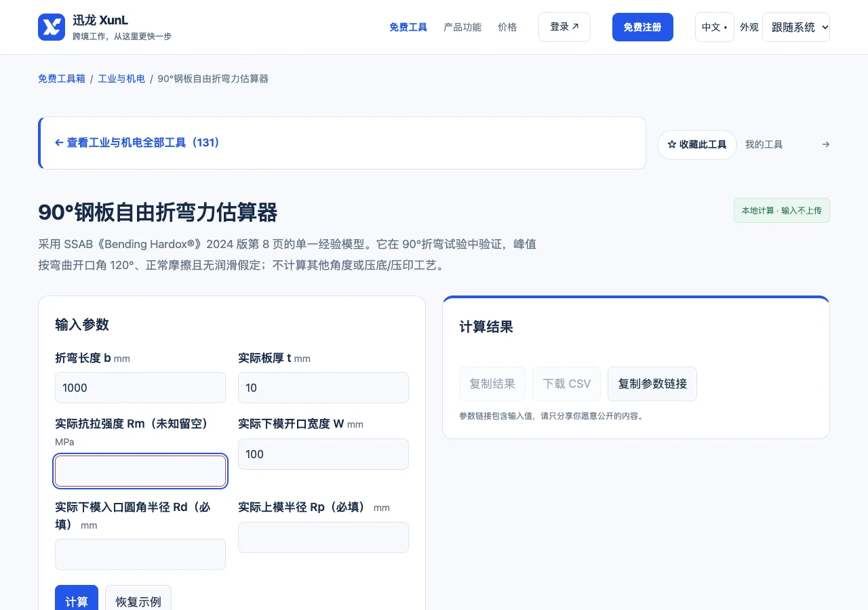
Task: Click the 实际板厚 t input field
Action: pyautogui.click(x=323, y=388)
